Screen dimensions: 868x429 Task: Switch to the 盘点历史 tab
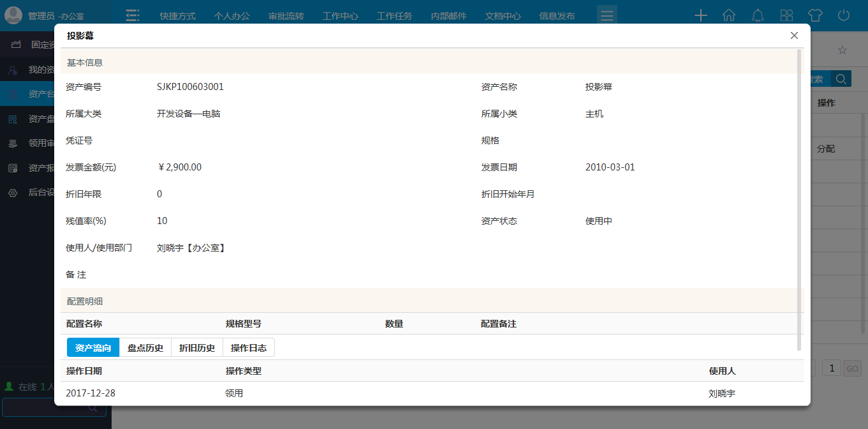[145, 347]
